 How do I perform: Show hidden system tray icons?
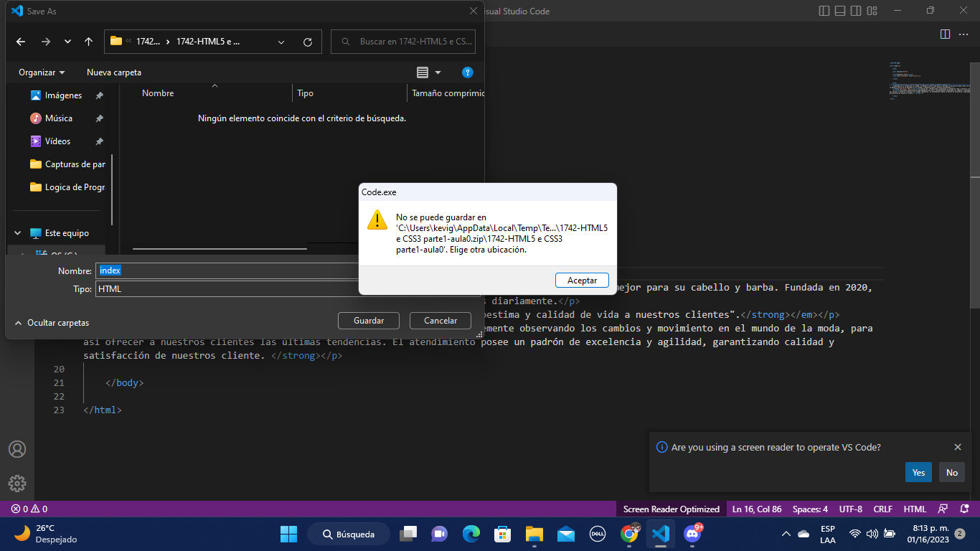point(786,534)
